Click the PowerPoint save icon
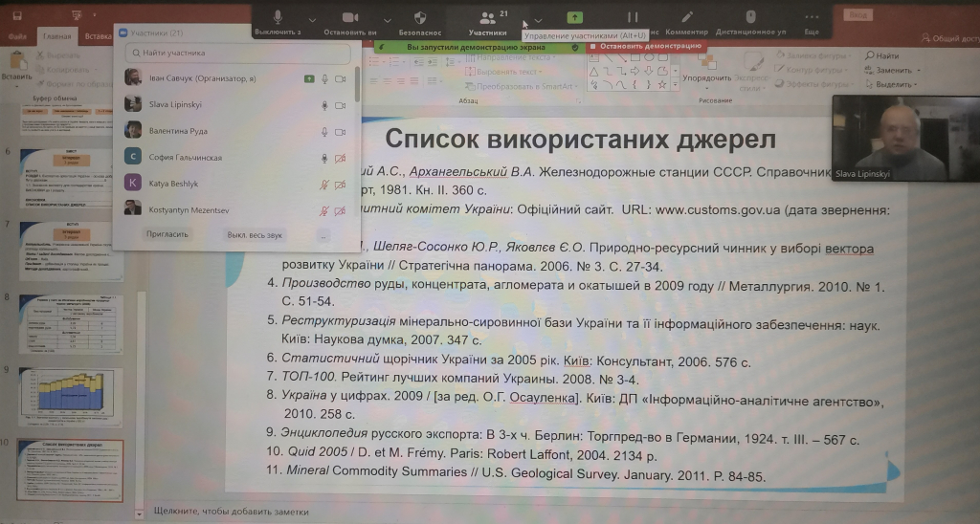The width and height of the screenshot is (980, 524). point(17,15)
